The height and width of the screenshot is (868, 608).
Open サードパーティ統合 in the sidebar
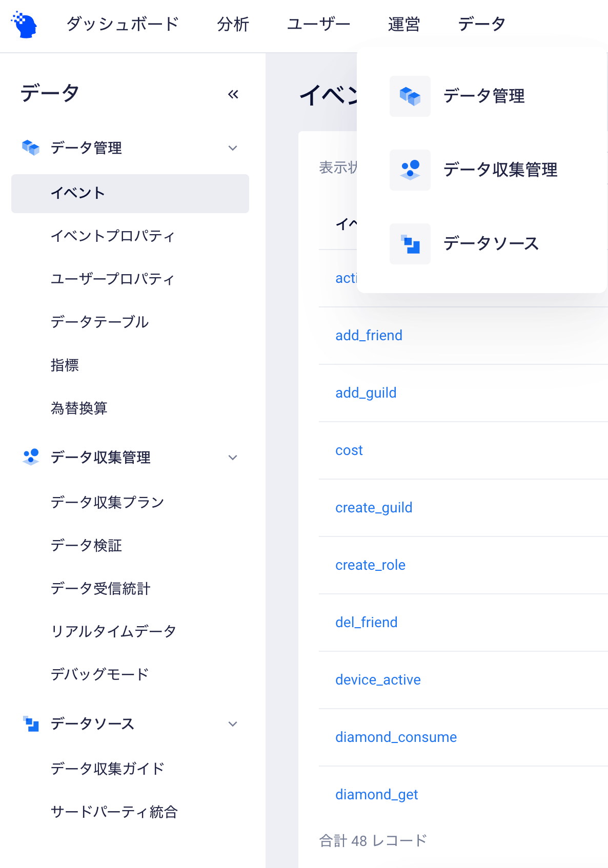[x=114, y=812]
